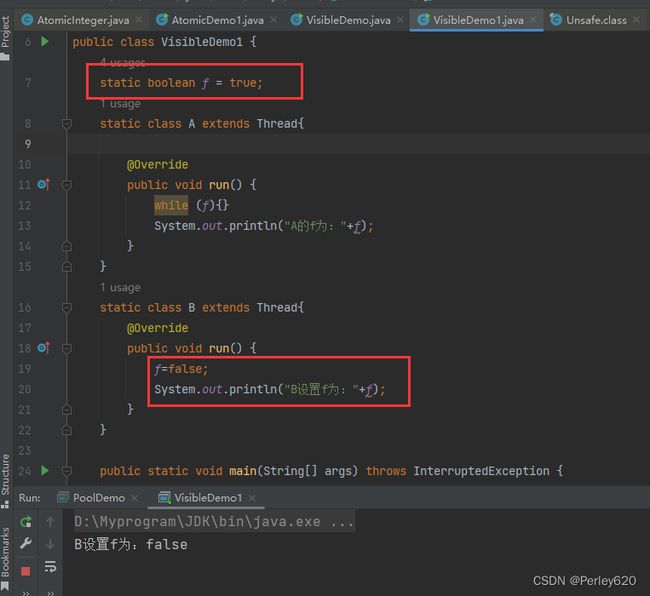Collapse class A fold marker at line 8
The image size is (650, 596).
click(x=67, y=124)
